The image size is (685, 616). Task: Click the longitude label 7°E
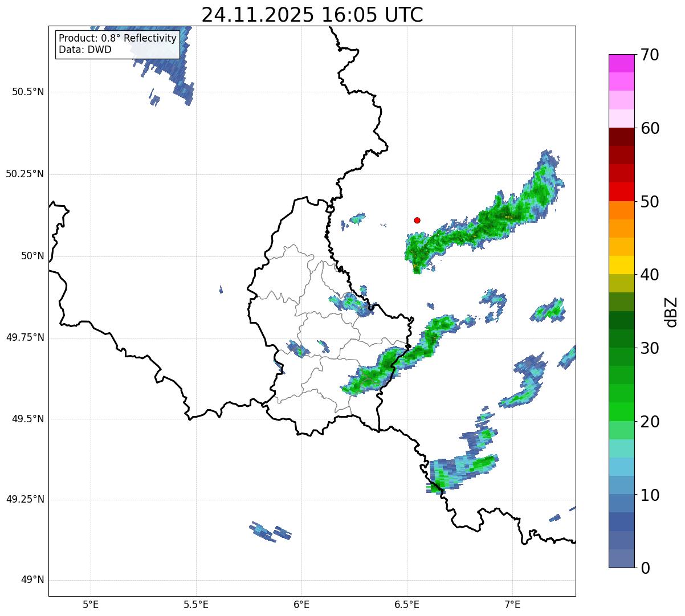[x=512, y=605]
